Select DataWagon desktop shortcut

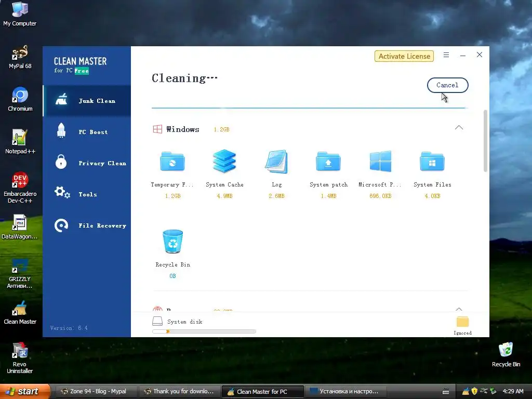coord(20,227)
